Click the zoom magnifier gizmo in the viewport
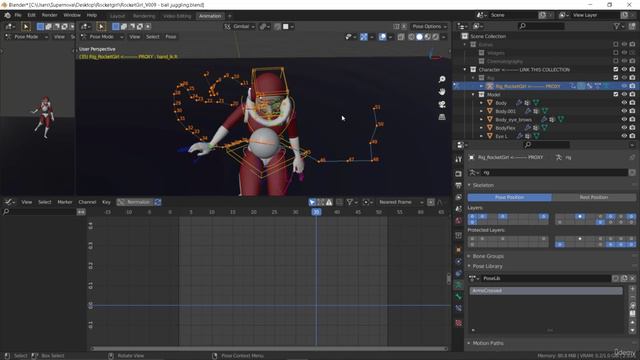Viewport: 640px width, 360px height. pyautogui.click(x=442, y=79)
